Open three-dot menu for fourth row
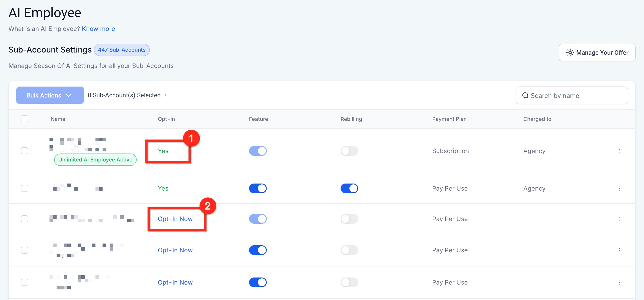The width and height of the screenshot is (644, 300). (x=619, y=250)
